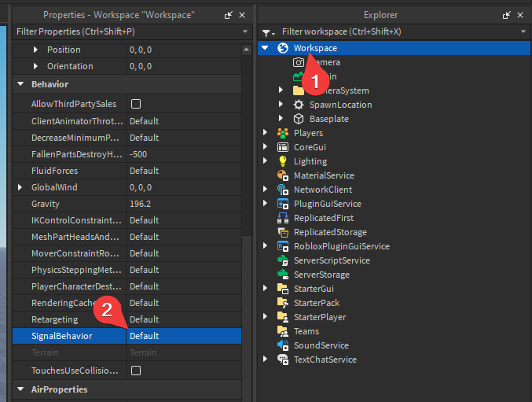Viewport: 532px width, 402px height.
Task: Open the Explorer filter dropdown arrow
Action: (x=523, y=31)
